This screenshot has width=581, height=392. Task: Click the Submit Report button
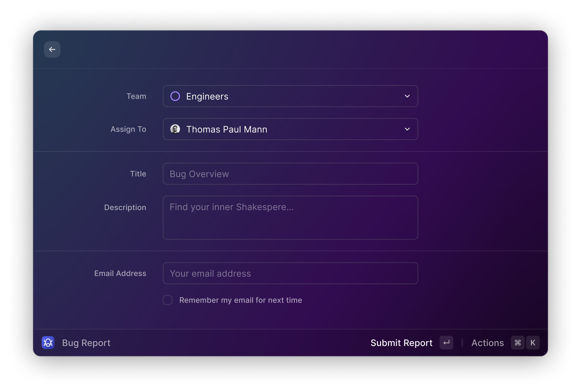click(401, 343)
